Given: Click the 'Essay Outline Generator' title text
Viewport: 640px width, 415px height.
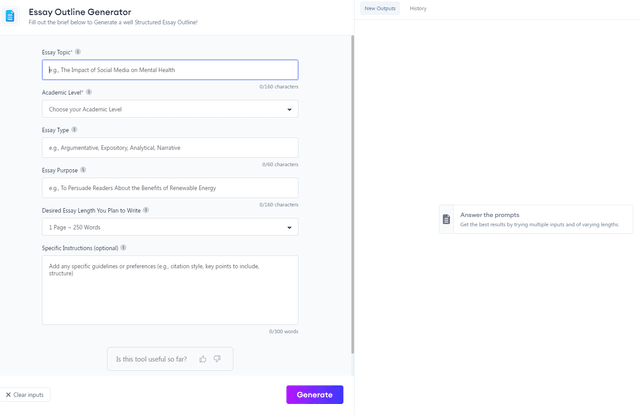Looking at the screenshot, I should (x=80, y=12).
